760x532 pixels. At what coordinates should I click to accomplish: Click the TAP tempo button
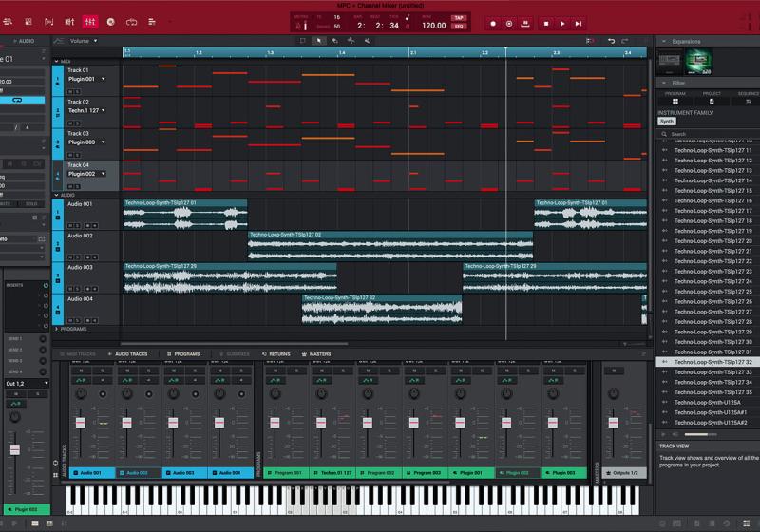coord(459,18)
